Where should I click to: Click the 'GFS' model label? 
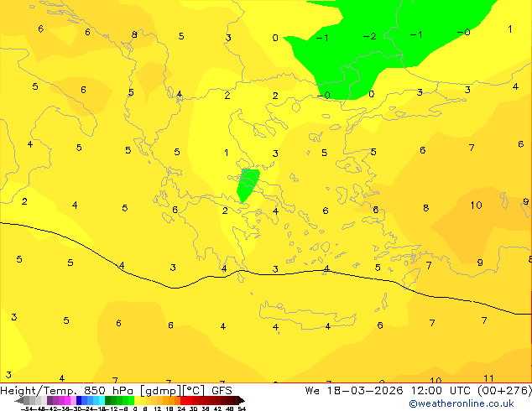coord(222,391)
